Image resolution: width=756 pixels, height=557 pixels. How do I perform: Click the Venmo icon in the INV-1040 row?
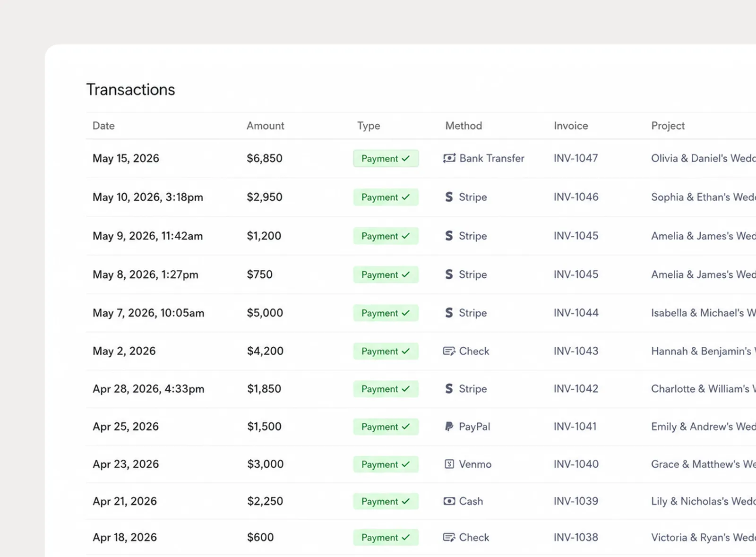click(x=449, y=464)
